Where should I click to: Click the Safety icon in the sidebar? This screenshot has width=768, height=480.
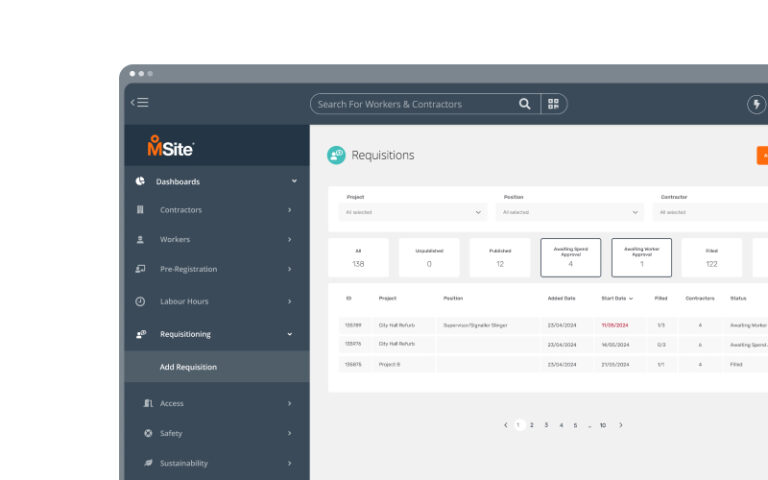coord(148,433)
